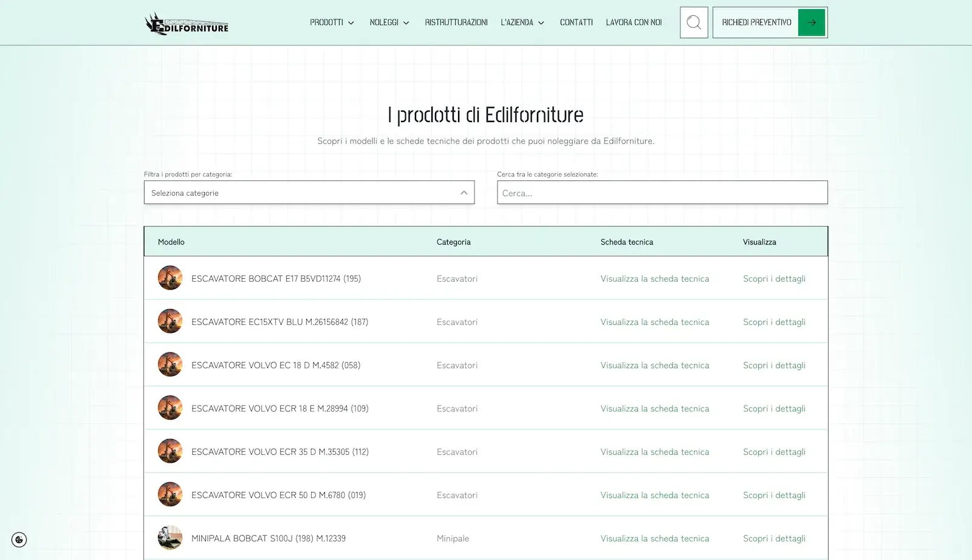Click Escavatori cell in Volvo ECR 35 D row
The height and width of the screenshot is (560, 972).
click(457, 452)
